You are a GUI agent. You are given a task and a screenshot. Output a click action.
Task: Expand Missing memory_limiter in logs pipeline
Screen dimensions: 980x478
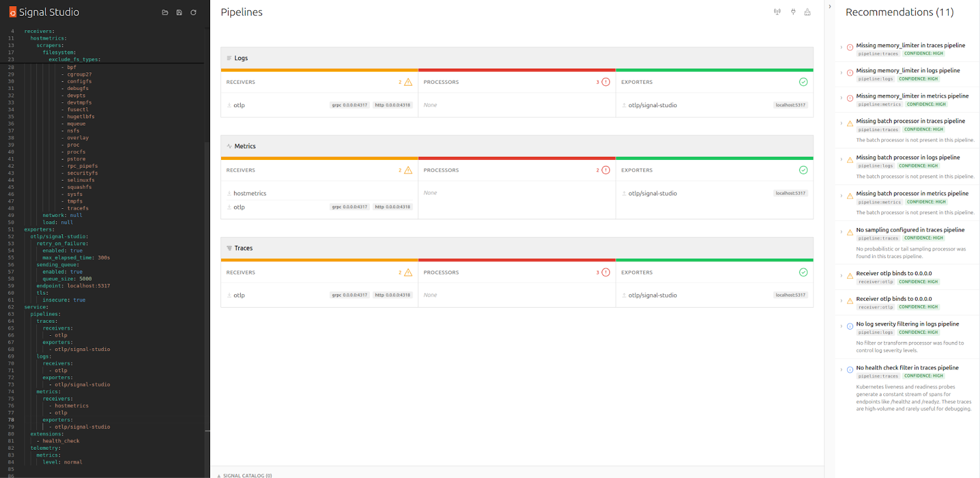point(842,72)
